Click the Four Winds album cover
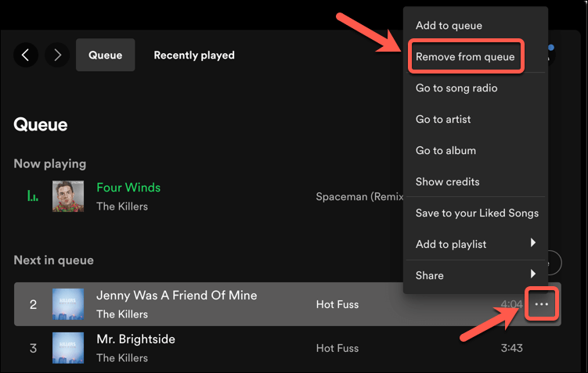 67,196
